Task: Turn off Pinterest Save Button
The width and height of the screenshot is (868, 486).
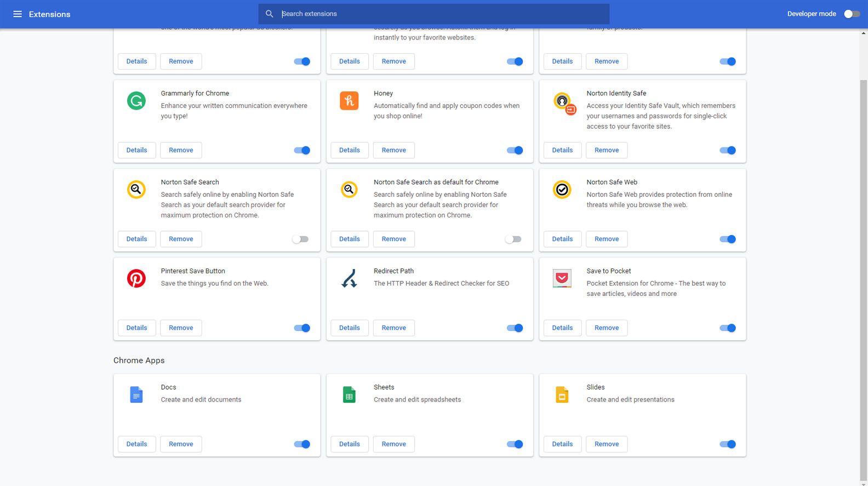Action: click(302, 328)
